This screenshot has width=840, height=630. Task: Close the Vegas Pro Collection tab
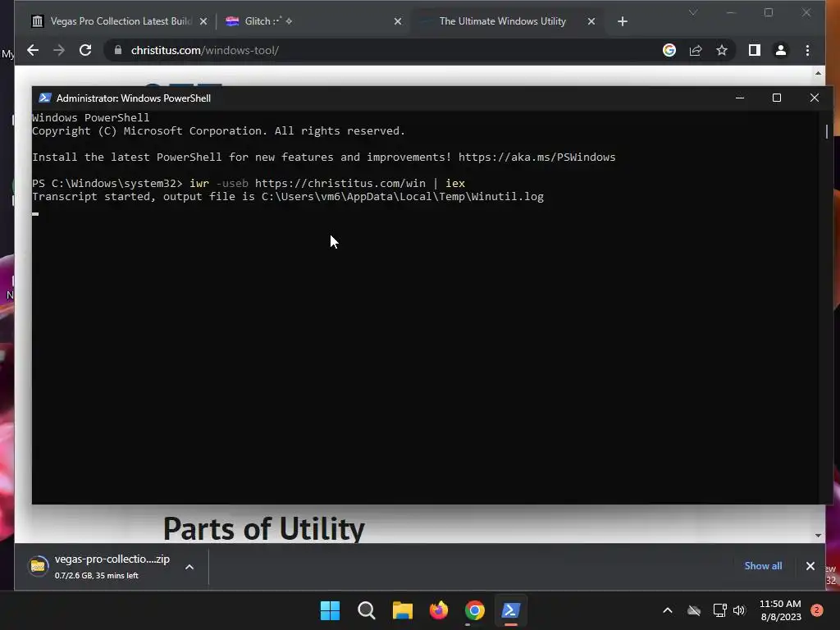click(x=203, y=21)
